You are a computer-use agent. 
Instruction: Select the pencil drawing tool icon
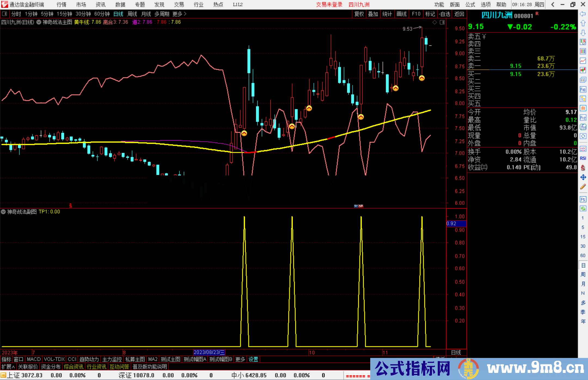pos(583,187)
